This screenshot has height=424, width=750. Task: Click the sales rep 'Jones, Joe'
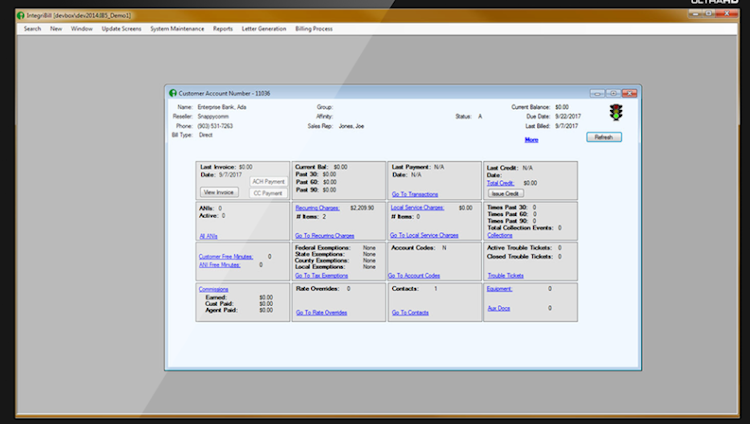pos(351,126)
